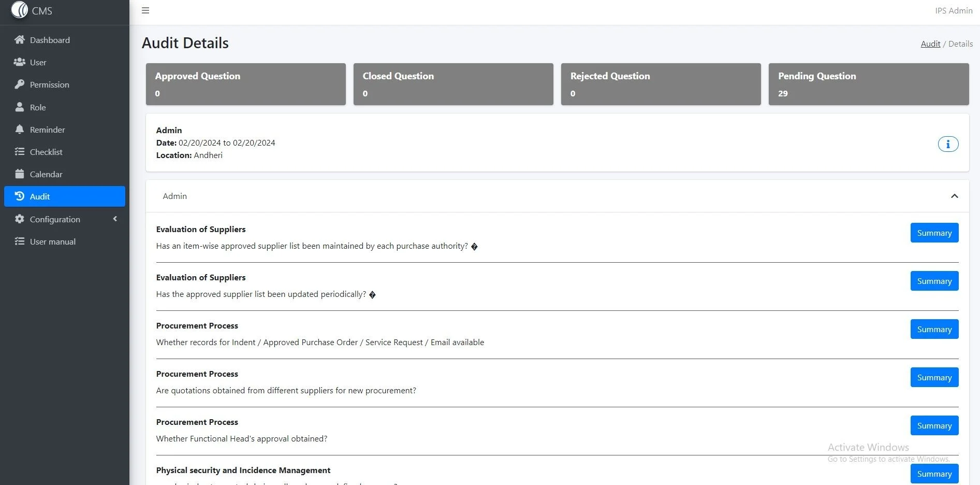Select the Audit menu item
Screen dimensions: 980x485
(x=65, y=196)
